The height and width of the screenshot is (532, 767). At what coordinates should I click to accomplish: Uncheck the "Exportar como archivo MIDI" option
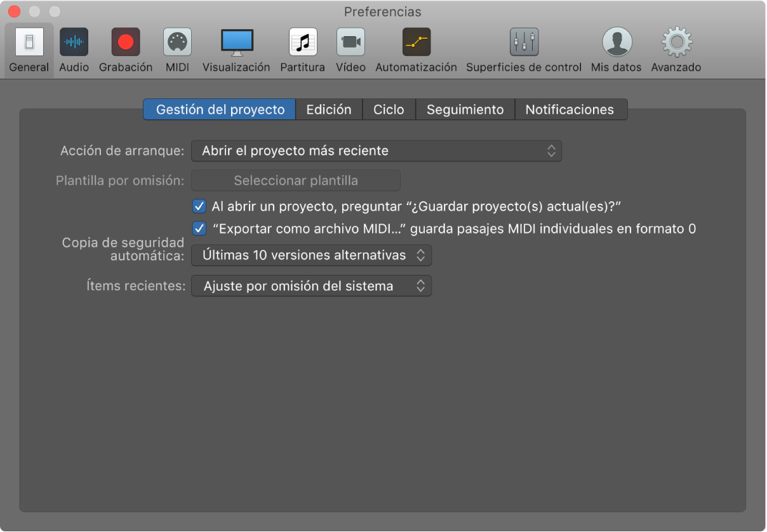(199, 229)
